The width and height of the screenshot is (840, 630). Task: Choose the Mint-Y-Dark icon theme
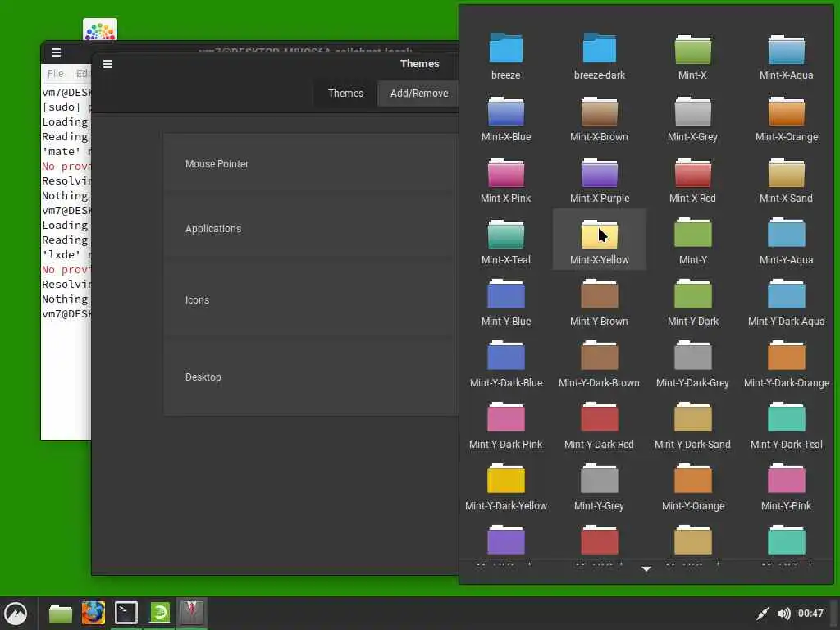(x=692, y=302)
